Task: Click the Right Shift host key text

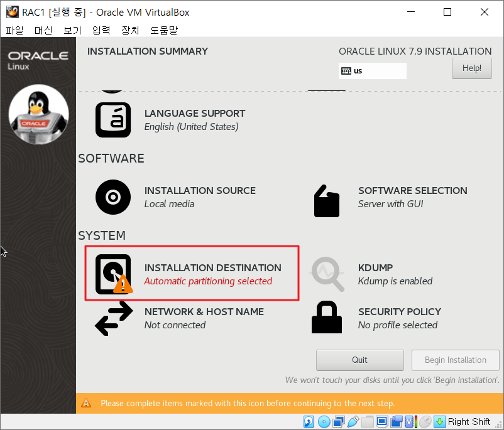Action: pyautogui.click(x=469, y=422)
